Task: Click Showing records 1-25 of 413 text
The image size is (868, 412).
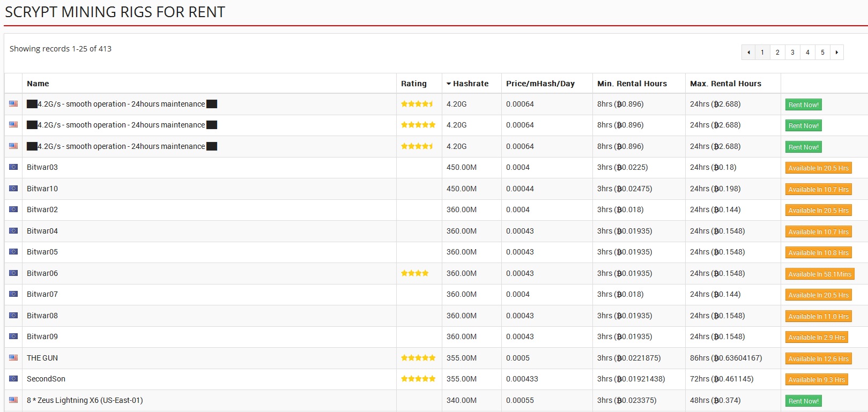Action: [x=61, y=49]
